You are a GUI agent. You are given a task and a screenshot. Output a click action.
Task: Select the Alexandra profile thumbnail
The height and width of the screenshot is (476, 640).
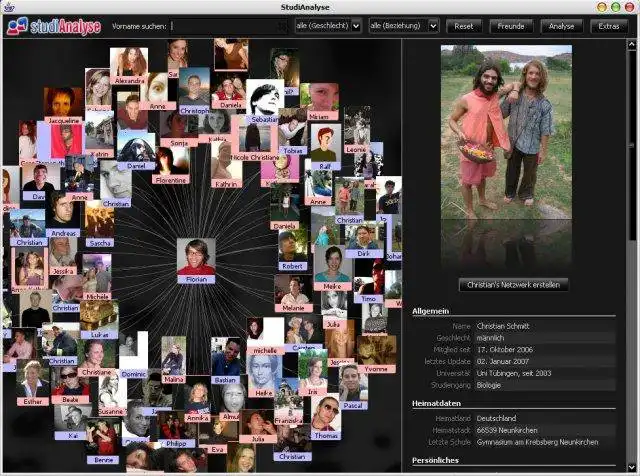click(x=129, y=66)
